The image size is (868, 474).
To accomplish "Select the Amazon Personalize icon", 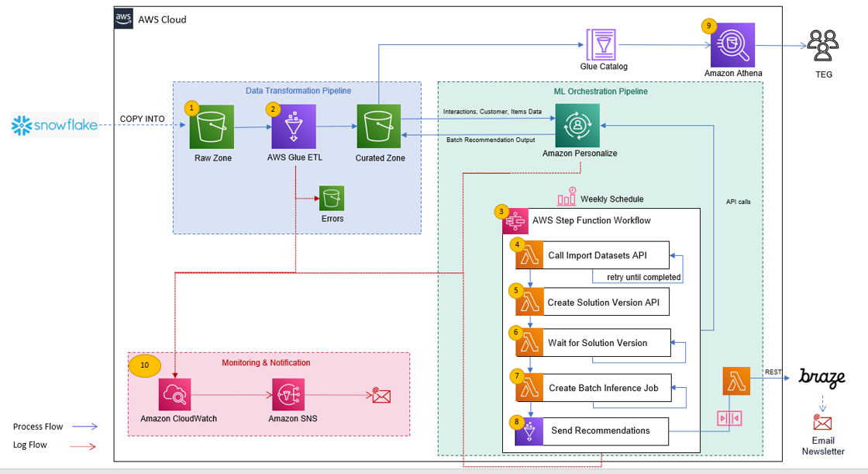I will pyautogui.click(x=577, y=126).
